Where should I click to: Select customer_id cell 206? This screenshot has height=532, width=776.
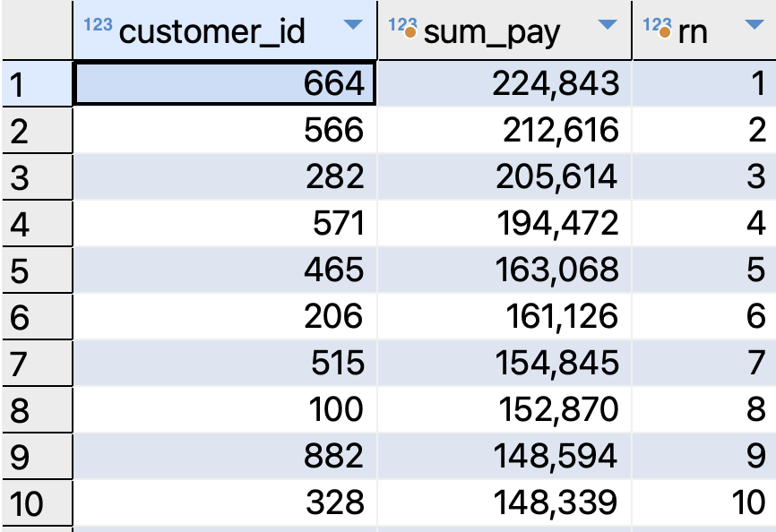[225, 316]
